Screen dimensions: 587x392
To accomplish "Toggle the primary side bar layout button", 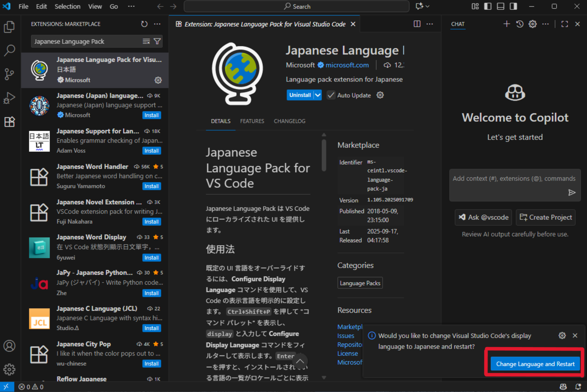I will 488,6.
